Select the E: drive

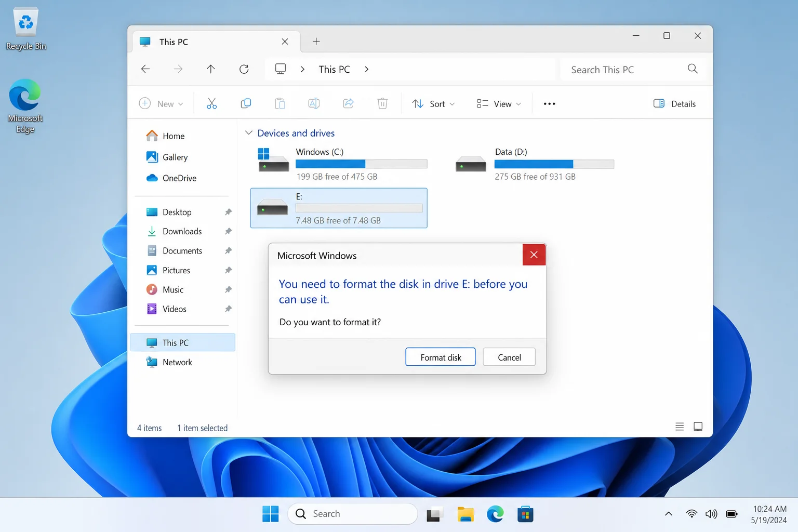[339, 208]
